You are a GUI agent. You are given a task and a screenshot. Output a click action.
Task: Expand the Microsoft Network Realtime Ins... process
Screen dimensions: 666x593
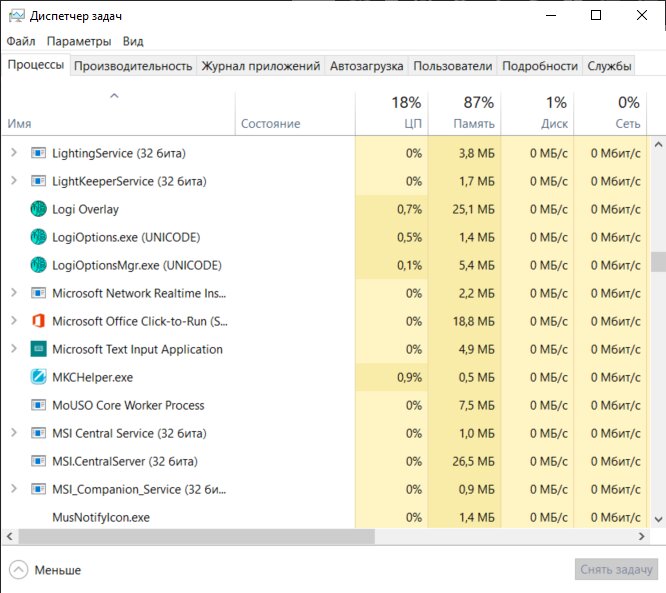point(14,292)
